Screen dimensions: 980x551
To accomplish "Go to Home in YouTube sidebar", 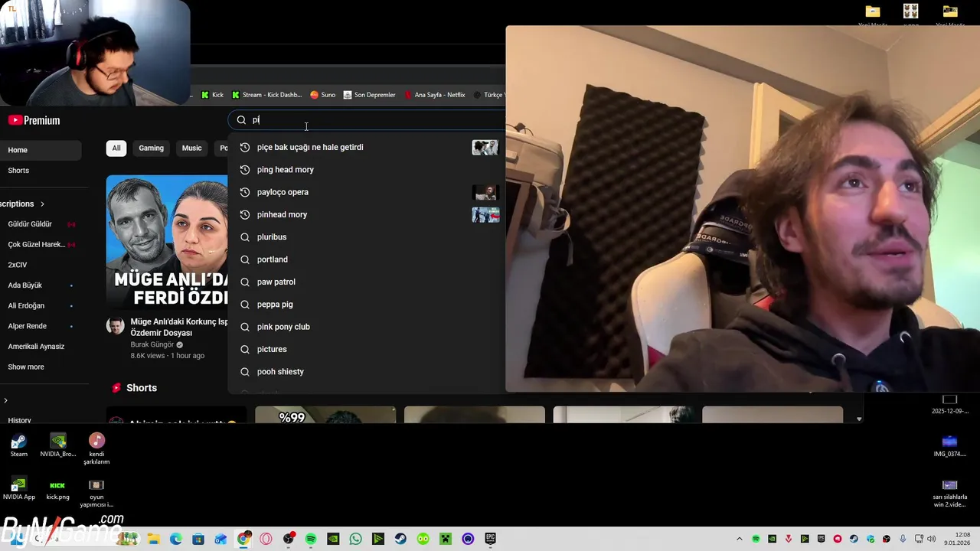I will click(x=41, y=150).
